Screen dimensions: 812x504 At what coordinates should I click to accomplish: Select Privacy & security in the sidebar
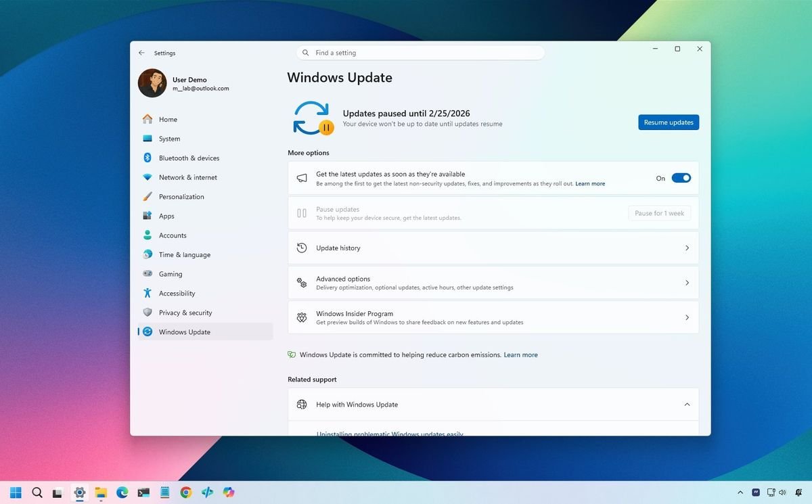coord(186,312)
